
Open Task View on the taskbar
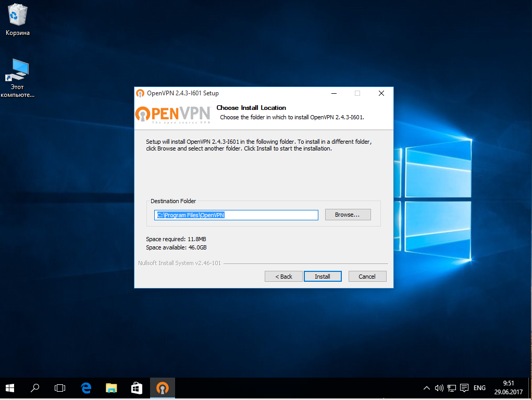tap(60, 388)
